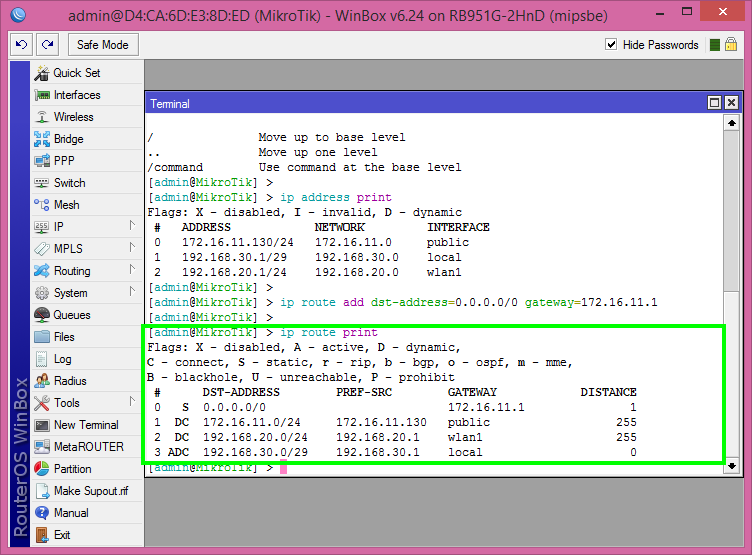This screenshot has width=752, height=555.
Task: Open the Bridge icon
Action: [42, 139]
